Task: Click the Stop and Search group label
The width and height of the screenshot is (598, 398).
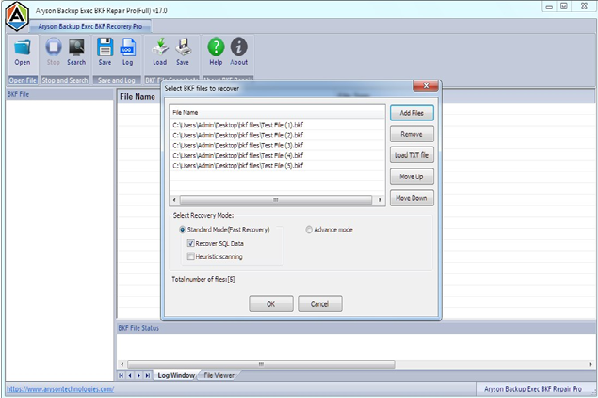Action: [65, 80]
